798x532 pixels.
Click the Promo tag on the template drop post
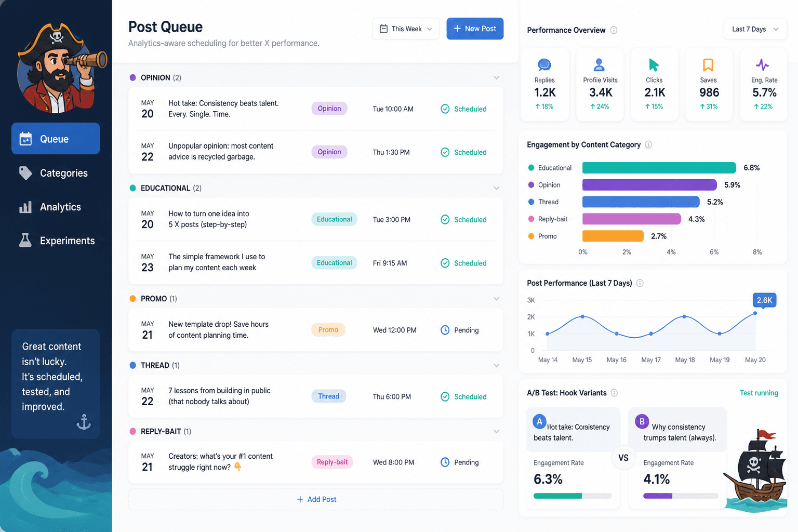click(x=328, y=330)
